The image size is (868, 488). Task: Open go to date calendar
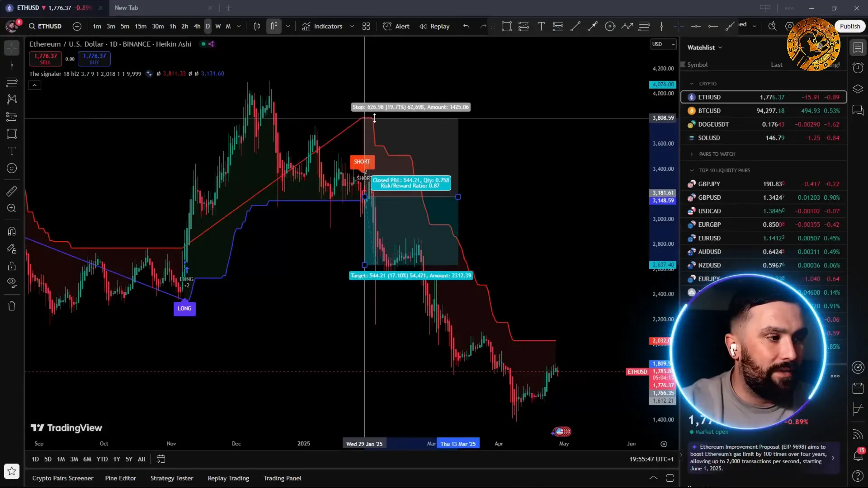click(x=160, y=459)
